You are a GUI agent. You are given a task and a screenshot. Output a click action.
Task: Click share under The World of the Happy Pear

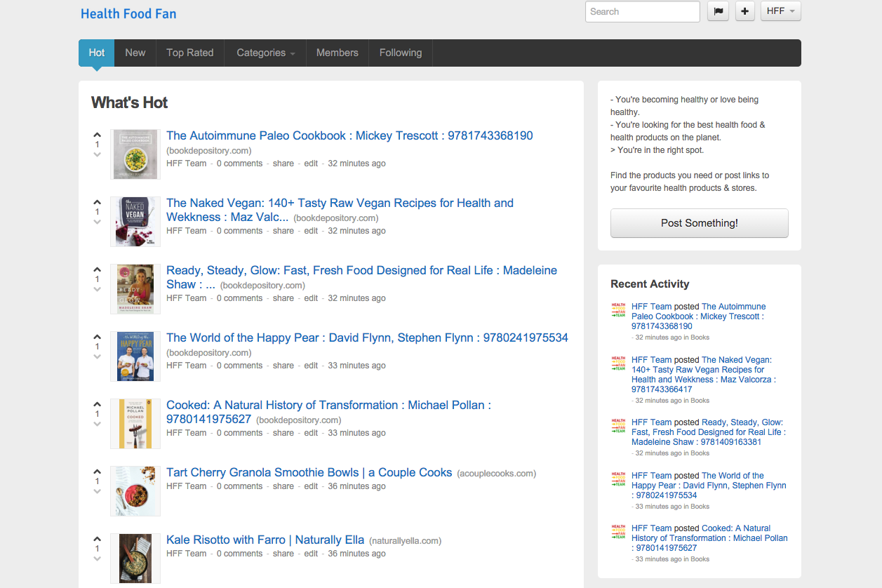pyautogui.click(x=283, y=366)
